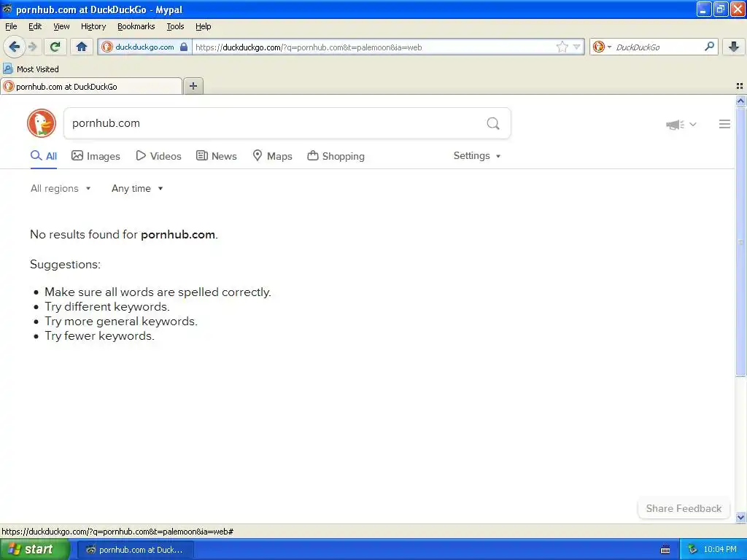The width and height of the screenshot is (747, 560).
Task: Open the Any time filter
Action: (137, 189)
